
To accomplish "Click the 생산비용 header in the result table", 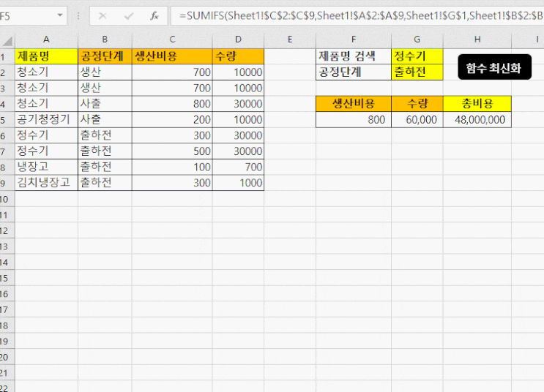I will 354,104.
